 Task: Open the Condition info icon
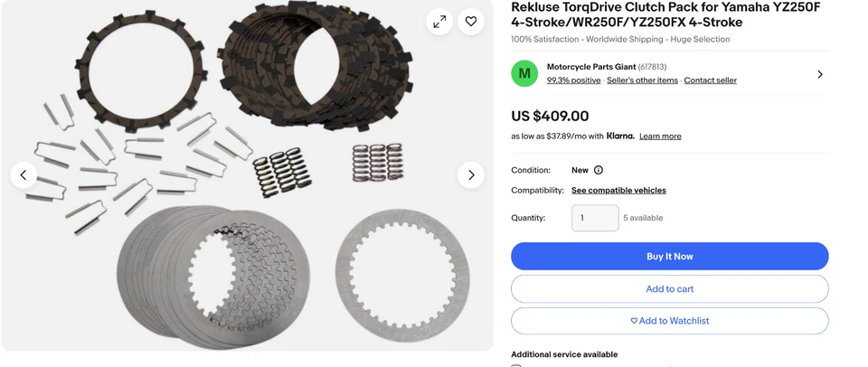[x=599, y=170]
